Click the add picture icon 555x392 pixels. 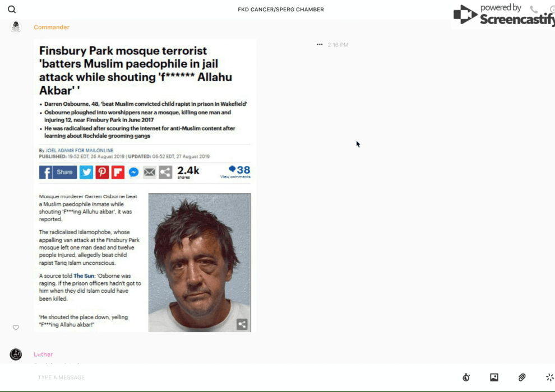494,377
